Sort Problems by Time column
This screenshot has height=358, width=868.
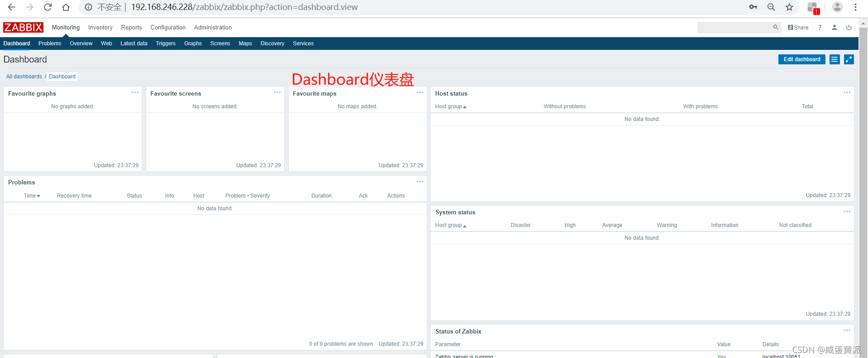pyautogui.click(x=32, y=196)
